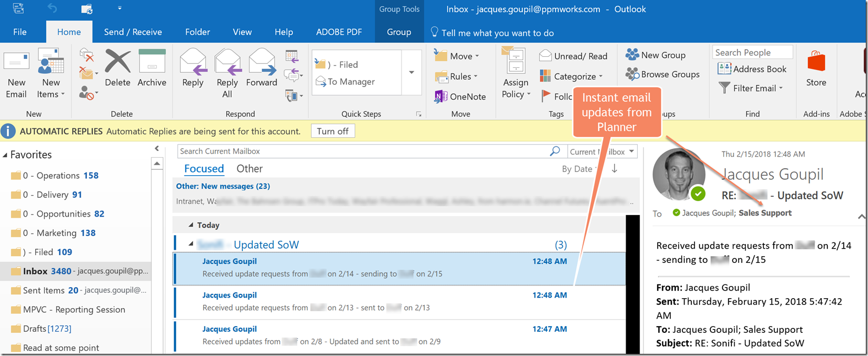Viewport: 868px width, 356px height.
Task: Click the Delete icon
Action: point(117,69)
